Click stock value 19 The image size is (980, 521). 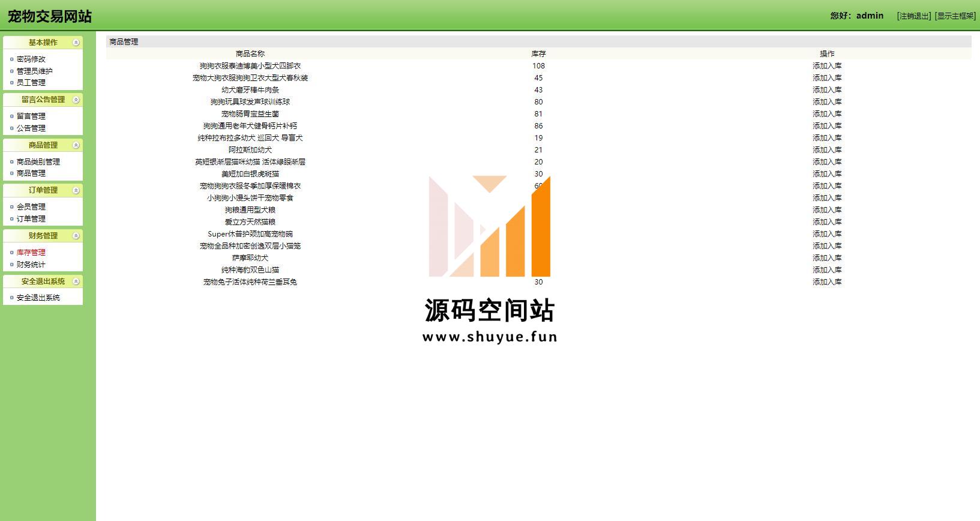click(538, 138)
